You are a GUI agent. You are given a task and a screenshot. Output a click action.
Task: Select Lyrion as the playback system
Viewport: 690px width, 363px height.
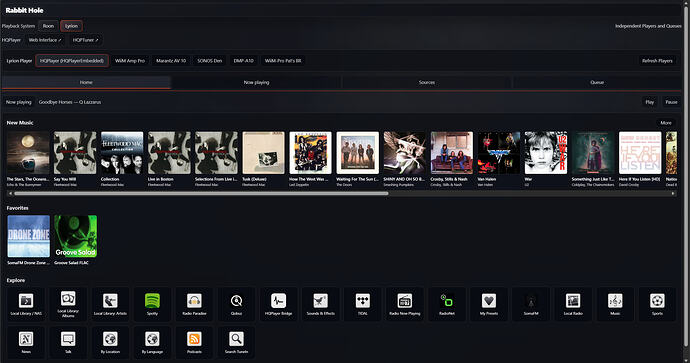[71, 26]
